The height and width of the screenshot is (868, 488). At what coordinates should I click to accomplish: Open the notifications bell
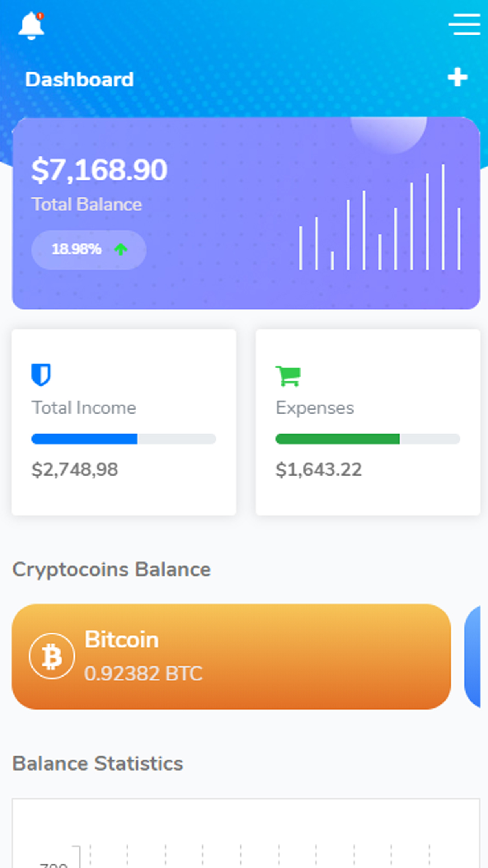(31, 26)
